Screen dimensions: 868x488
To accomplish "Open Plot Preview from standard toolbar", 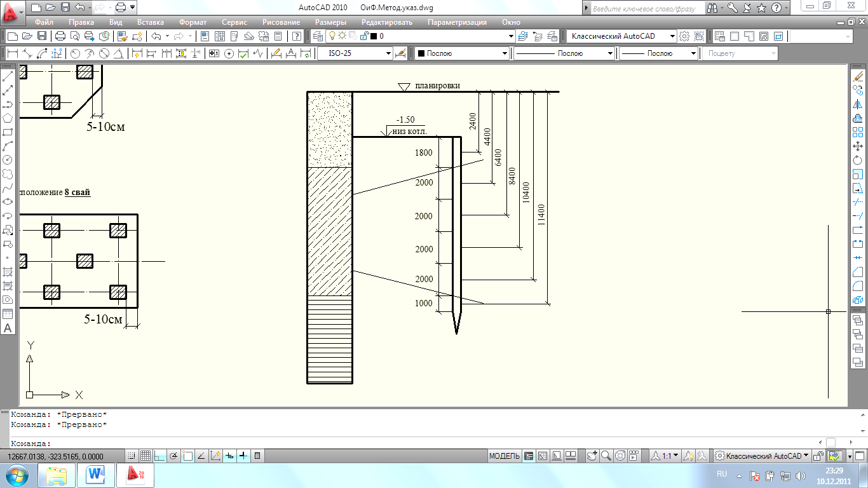I will tap(75, 36).
